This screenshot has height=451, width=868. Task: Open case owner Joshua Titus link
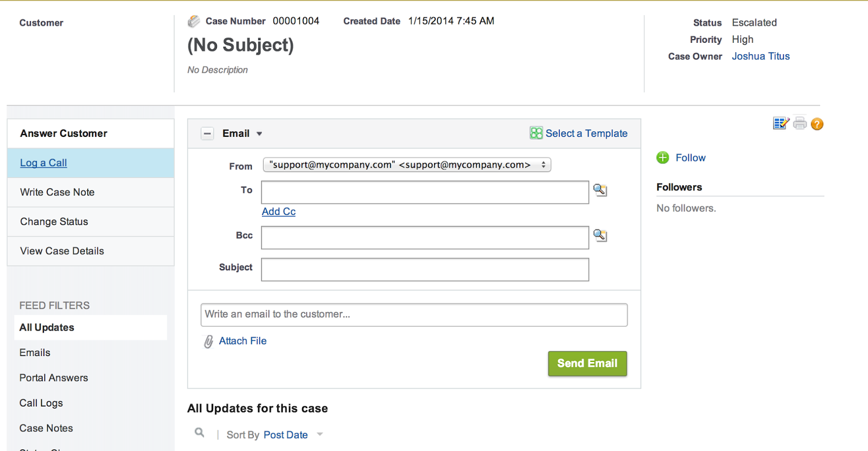click(x=761, y=56)
